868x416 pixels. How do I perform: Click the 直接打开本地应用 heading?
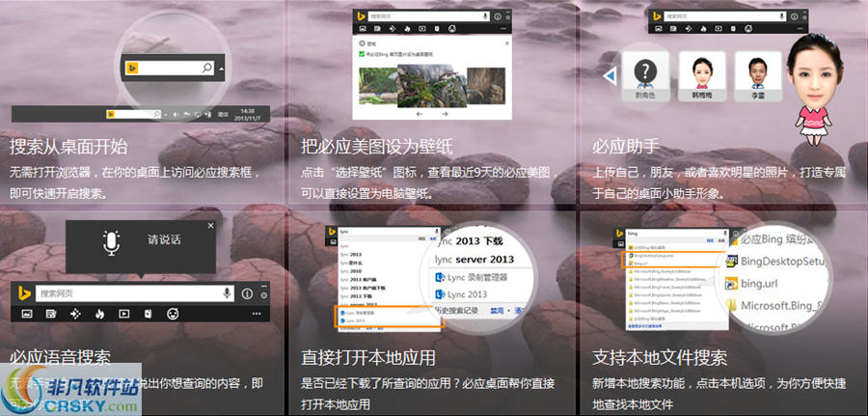(x=368, y=357)
